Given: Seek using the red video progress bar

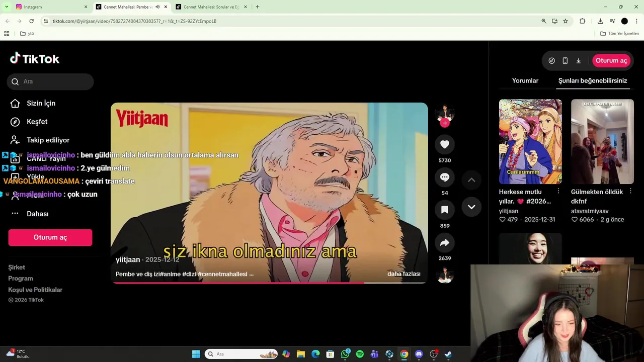Looking at the screenshot, I should 269,283.
